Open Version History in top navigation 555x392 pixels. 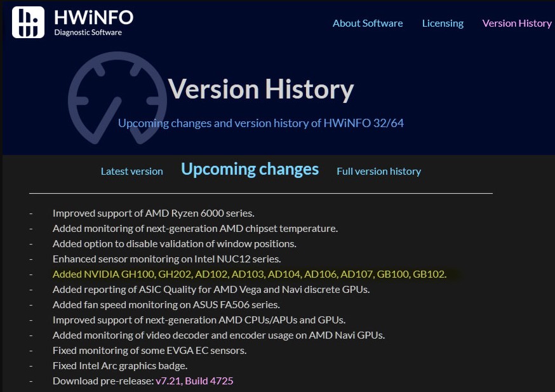point(517,24)
